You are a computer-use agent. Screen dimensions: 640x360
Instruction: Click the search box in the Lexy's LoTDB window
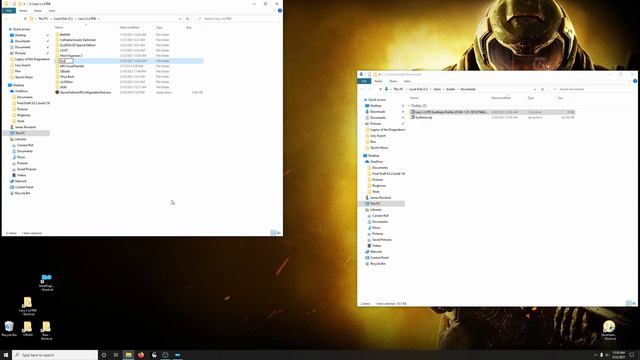[238, 19]
